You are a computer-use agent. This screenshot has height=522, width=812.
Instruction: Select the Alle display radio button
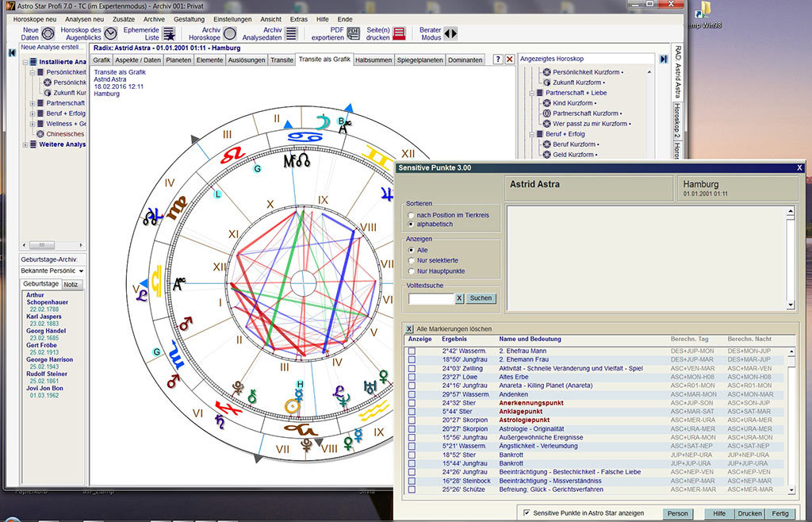(412, 250)
